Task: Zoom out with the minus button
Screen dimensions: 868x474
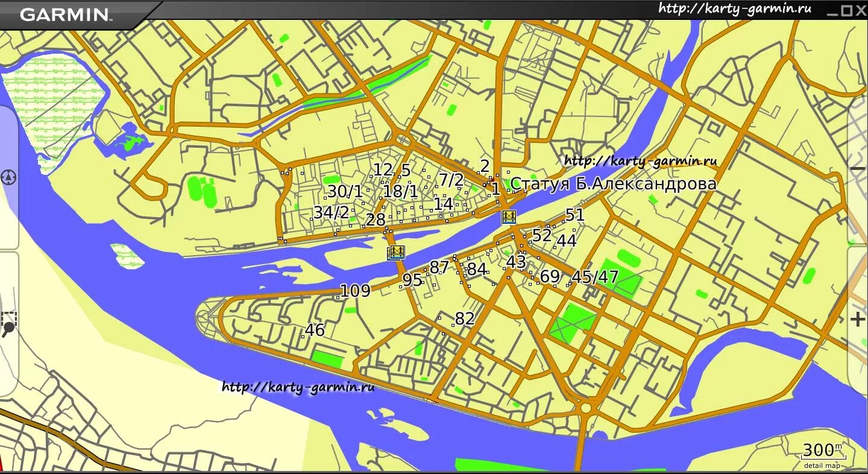Action: (858, 169)
